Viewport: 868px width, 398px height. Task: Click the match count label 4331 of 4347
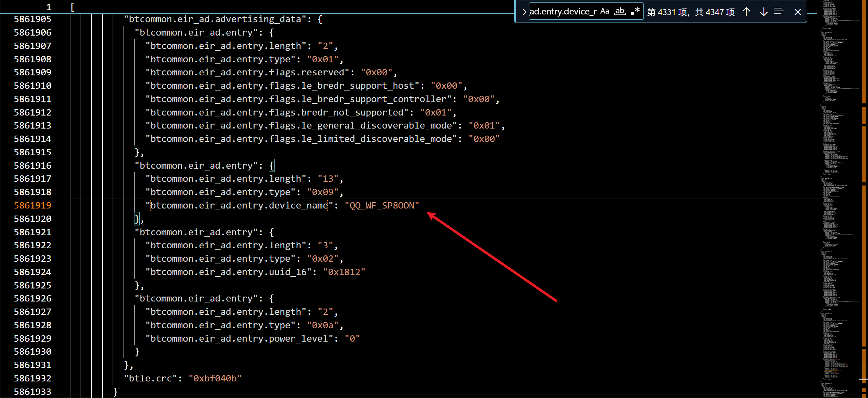691,12
